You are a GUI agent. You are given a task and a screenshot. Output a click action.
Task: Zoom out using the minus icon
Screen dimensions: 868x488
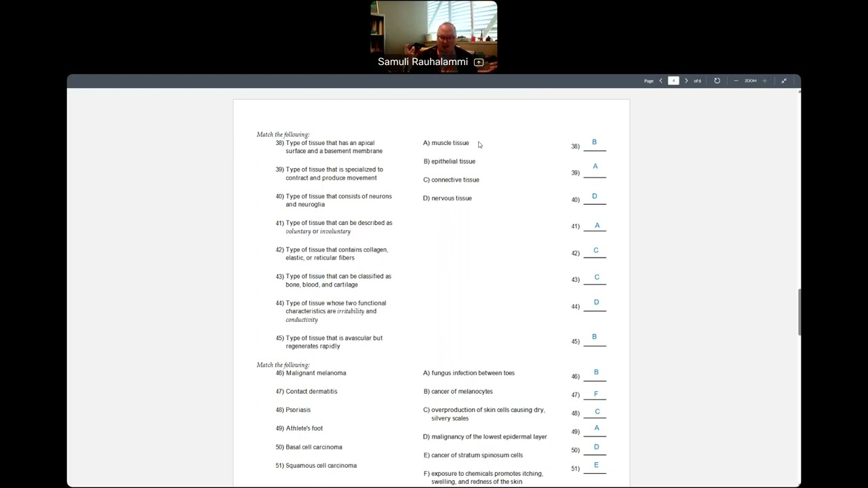click(736, 81)
